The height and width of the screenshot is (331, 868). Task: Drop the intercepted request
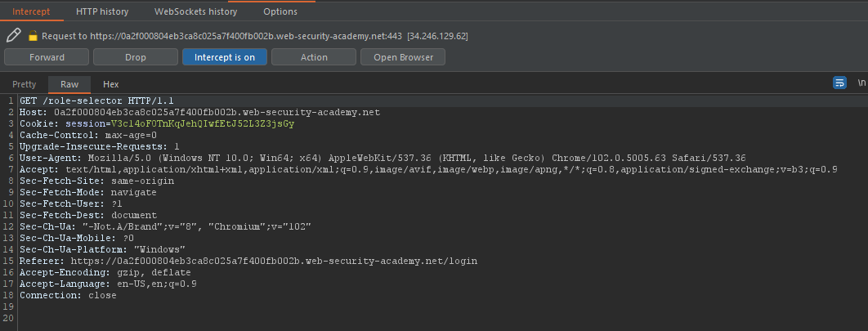[x=135, y=57]
